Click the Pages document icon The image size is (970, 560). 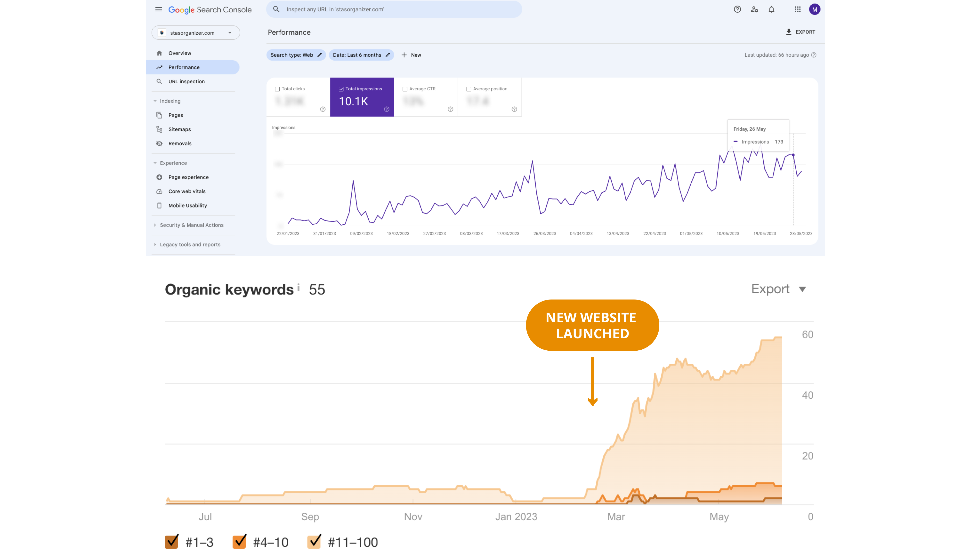(159, 115)
